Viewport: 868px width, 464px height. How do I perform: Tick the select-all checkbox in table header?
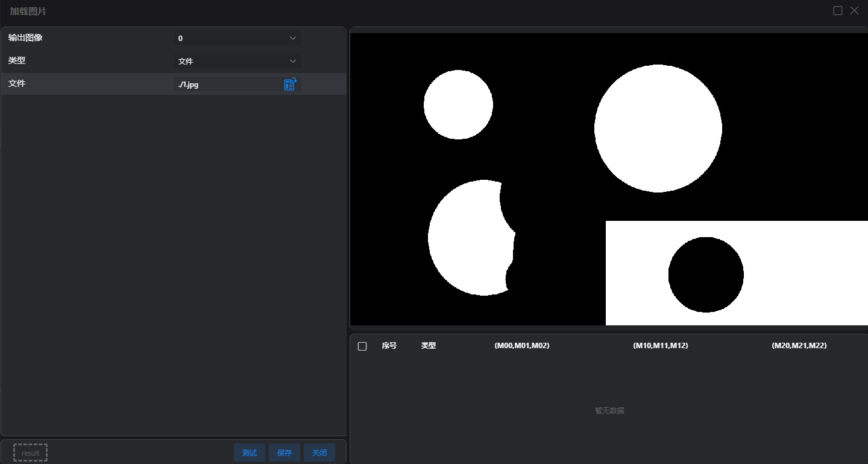point(362,346)
